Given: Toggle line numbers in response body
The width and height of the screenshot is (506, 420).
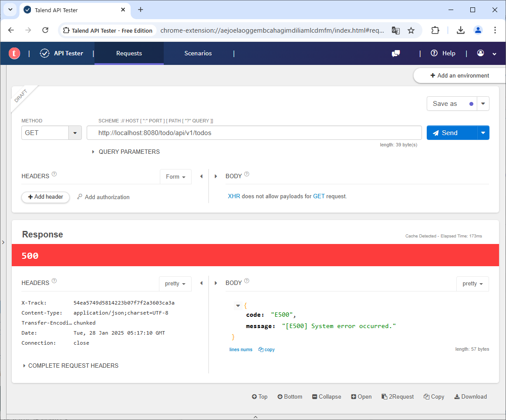Looking at the screenshot, I should click(x=241, y=349).
